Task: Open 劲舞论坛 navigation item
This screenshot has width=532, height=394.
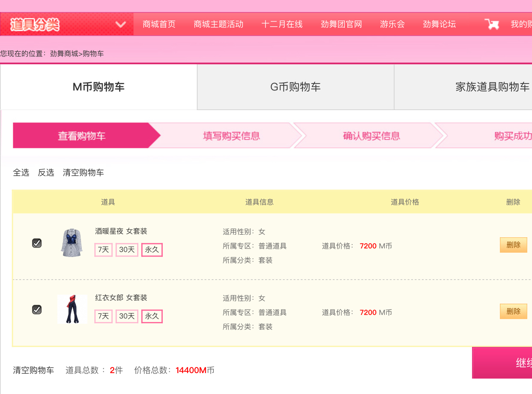Action: [439, 24]
